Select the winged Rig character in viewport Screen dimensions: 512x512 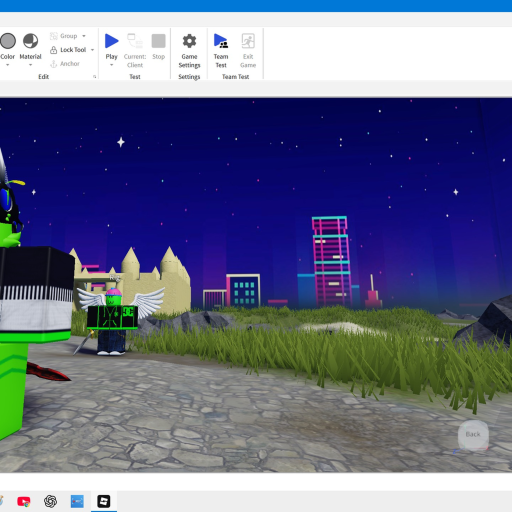click(113, 320)
